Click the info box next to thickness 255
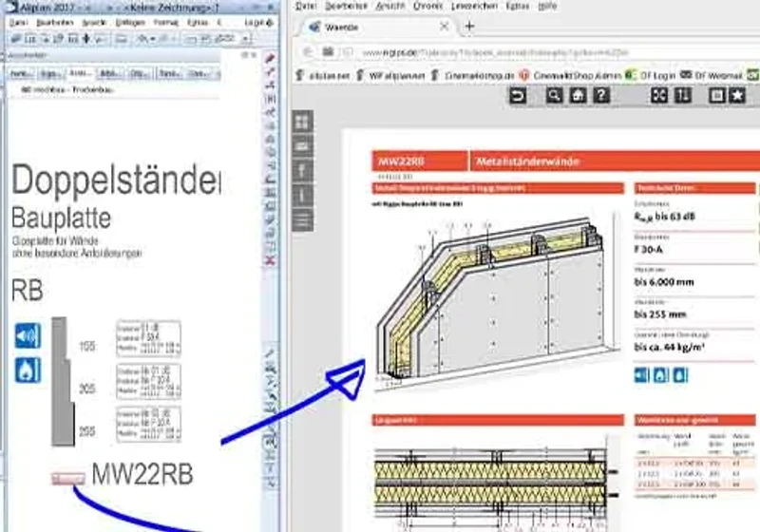Screen dimensions: 760x532 point(148,425)
